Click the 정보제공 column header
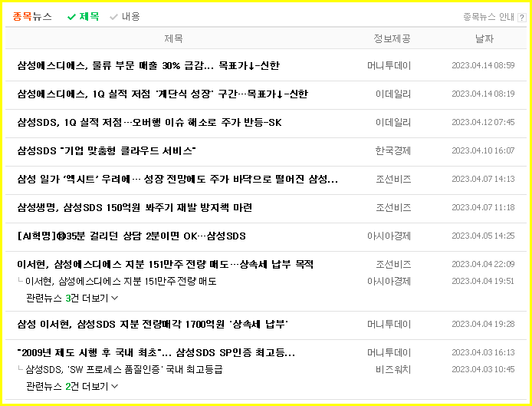This screenshot has width=532, height=406. click(392, 38)
